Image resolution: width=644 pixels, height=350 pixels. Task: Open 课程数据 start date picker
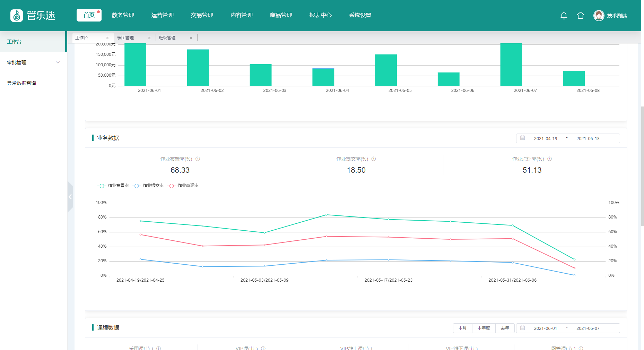pos(545,328)
